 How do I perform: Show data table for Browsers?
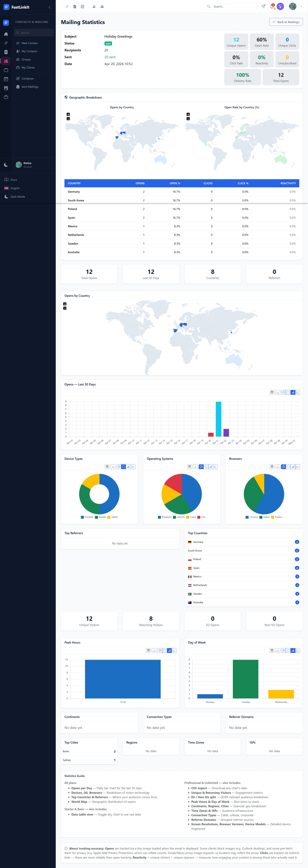(272, 467)
